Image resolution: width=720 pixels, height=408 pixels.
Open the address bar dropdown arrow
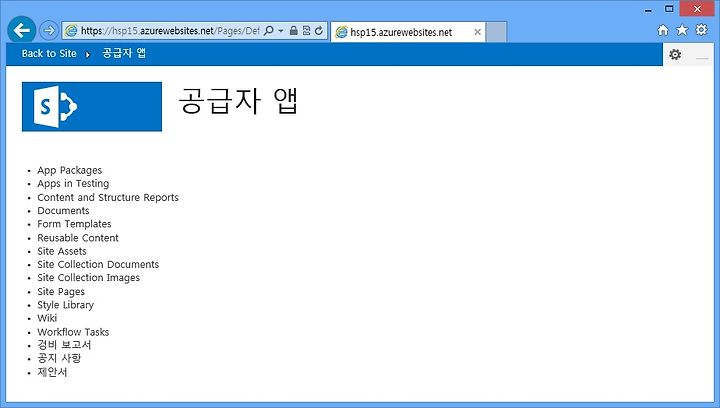pyautogui.click(x=281, y=31)
